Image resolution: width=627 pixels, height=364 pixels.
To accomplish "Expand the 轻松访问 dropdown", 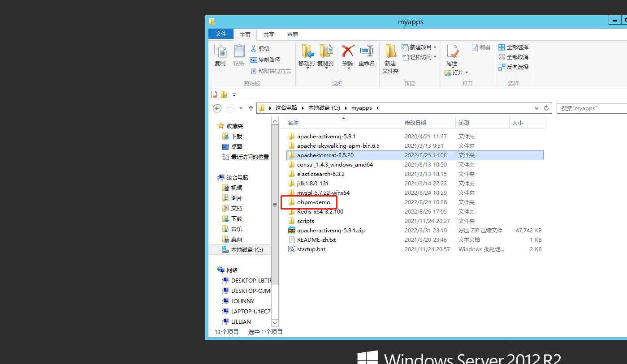I will click(x=435, y=57).
